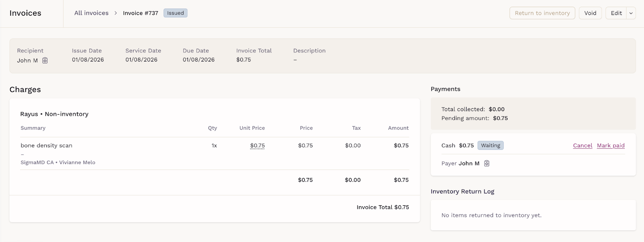
Task: Click the payer profile icon in Payments
Action: point(487,163)
